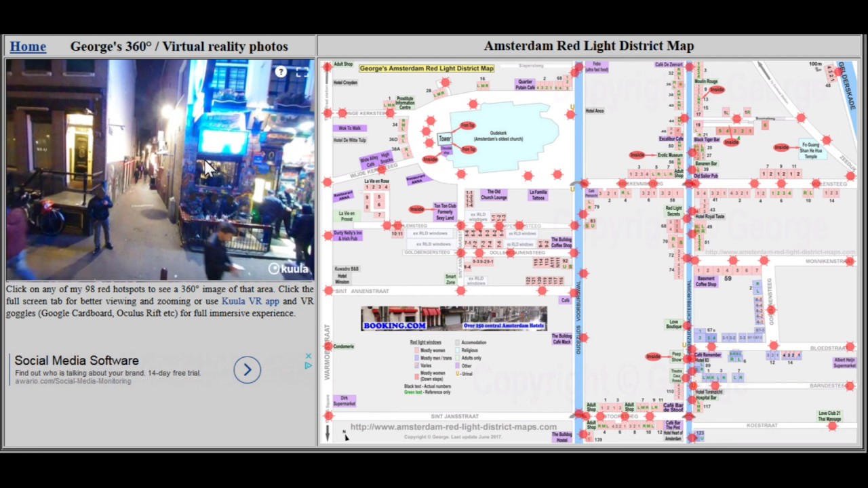Click the Wok To Walk label
This screenshot has width=868, height=488.
click(350, 128)
